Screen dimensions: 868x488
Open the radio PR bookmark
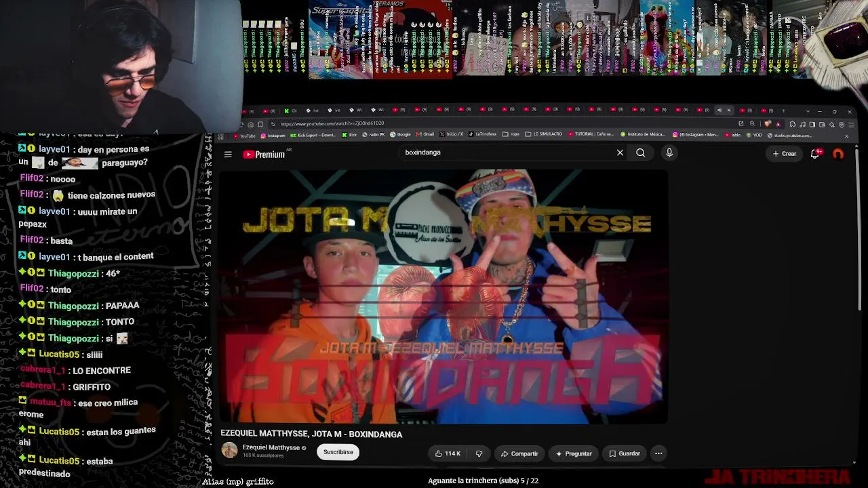click(373, 135)
